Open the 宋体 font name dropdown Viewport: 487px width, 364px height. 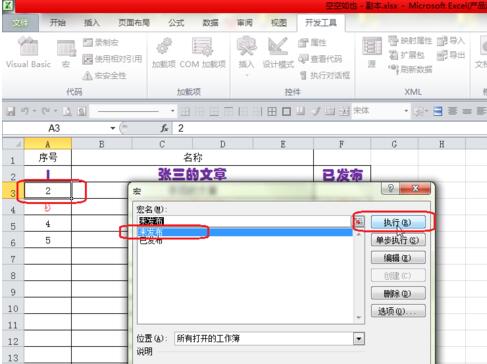[406, 111]
